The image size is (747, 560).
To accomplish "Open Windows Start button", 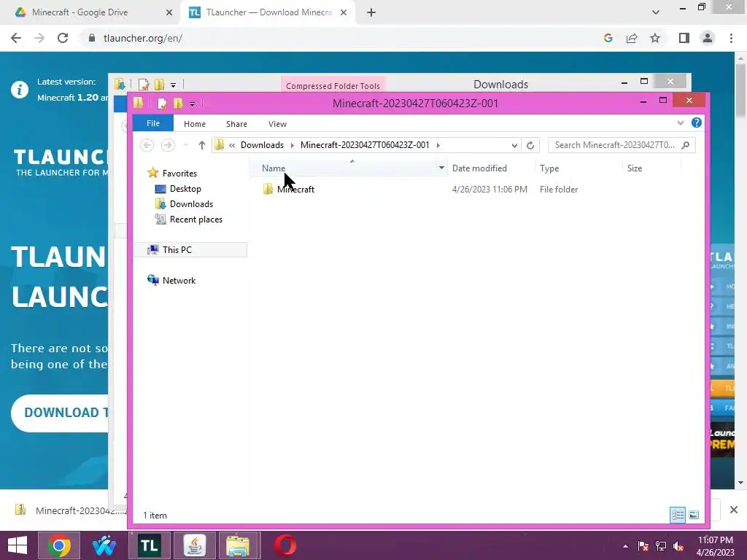I will pos(18,545).
